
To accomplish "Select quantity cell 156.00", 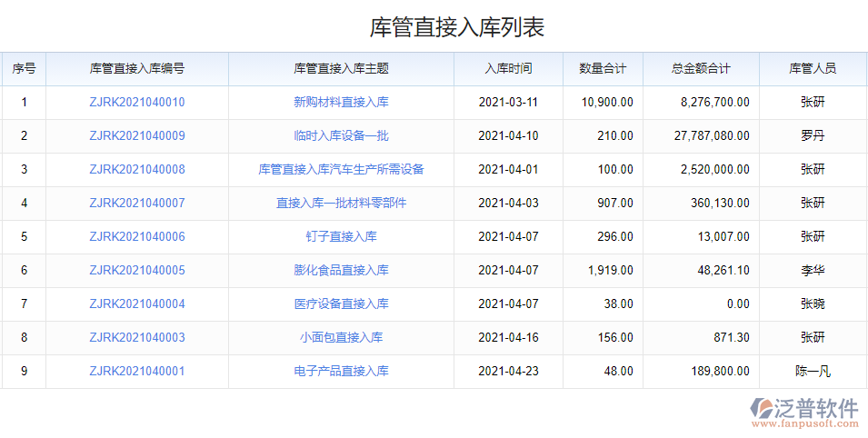I will [603, 338].
